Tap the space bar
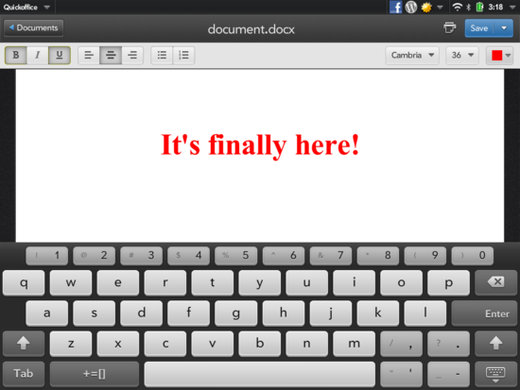 tap(260, 374)
